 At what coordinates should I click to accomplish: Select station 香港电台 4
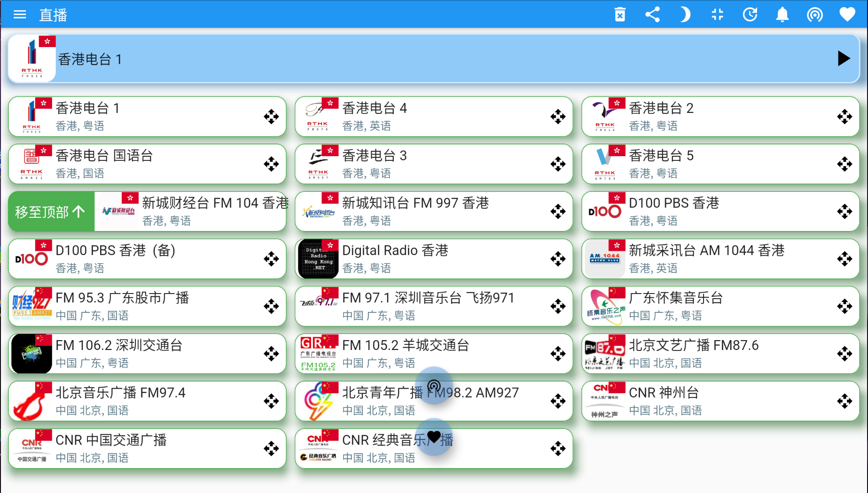pyautogui.click(x=434, y=117)
